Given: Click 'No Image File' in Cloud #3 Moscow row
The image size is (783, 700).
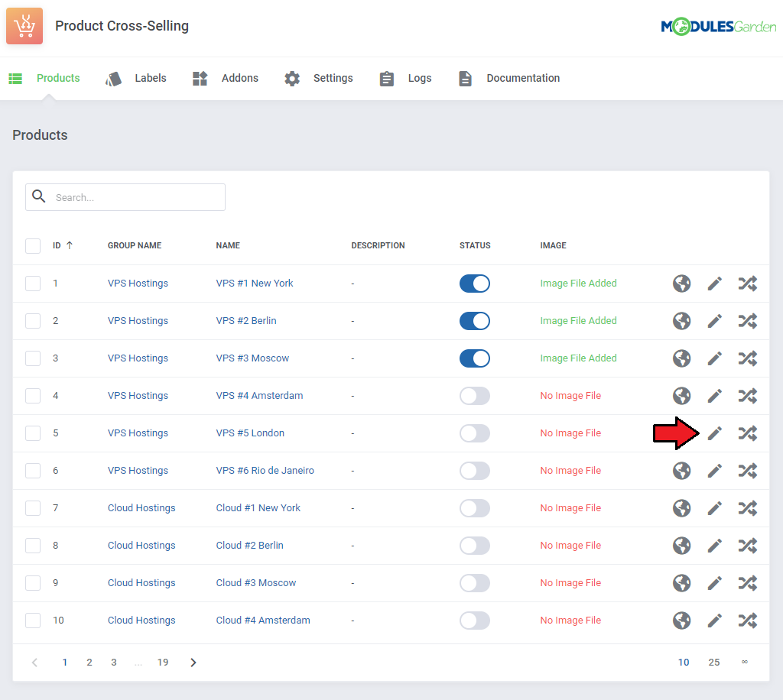Looking at the screenshot, I should pos(570,583).
